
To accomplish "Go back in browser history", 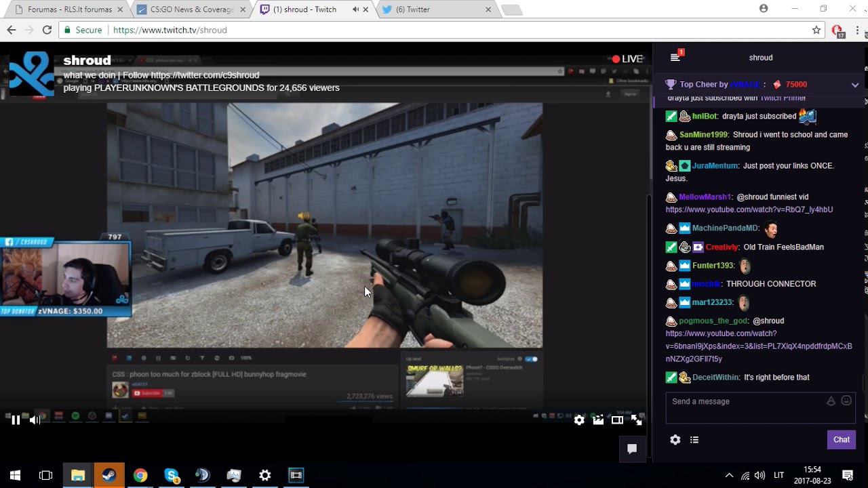I will (12, 30).
